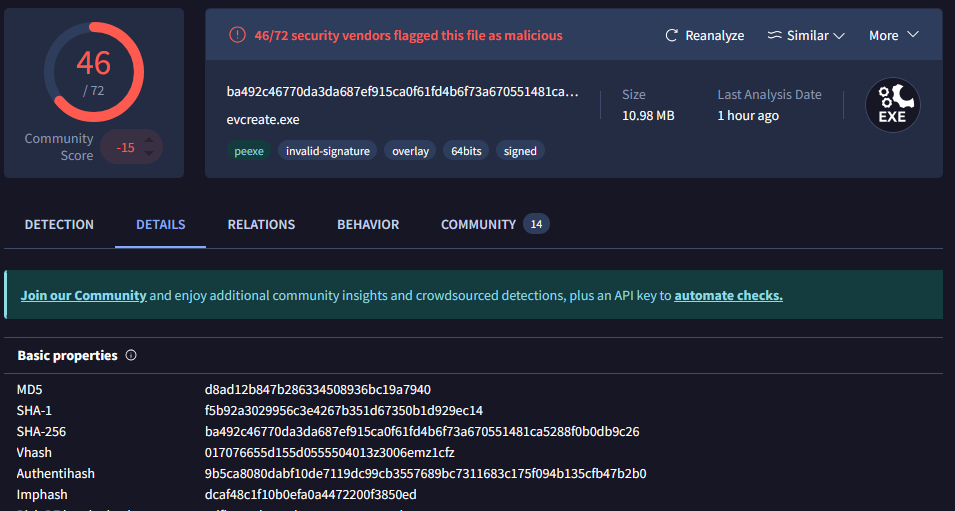Image resolution: width=955 pixels, height=511 pixels.
Task: Vote community score down arrow
Action: (149, 153)
